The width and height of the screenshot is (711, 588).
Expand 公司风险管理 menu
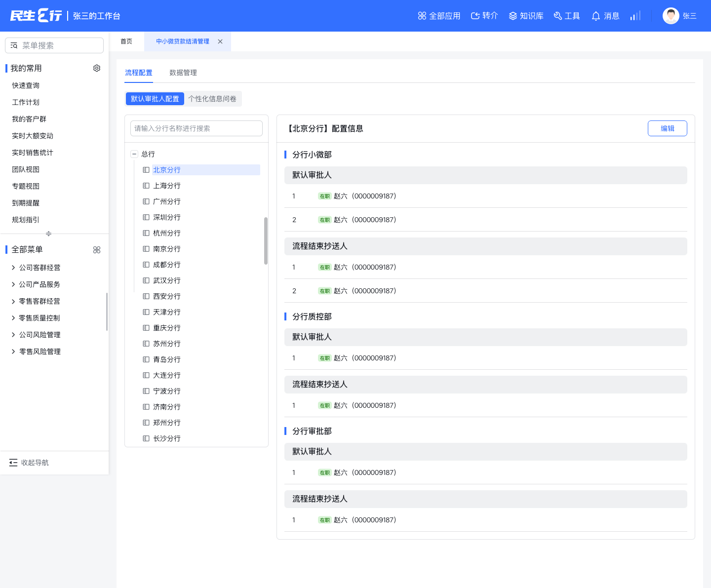pos(13,335)
